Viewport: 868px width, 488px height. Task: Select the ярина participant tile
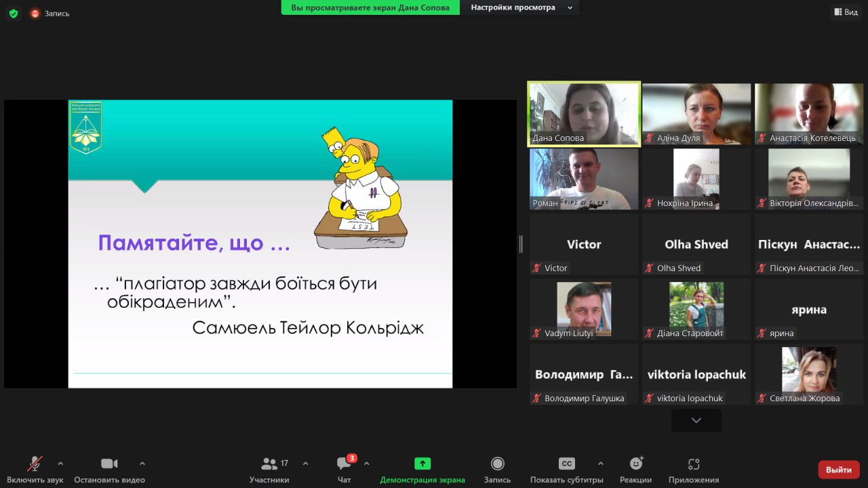[x=809, y=309]
